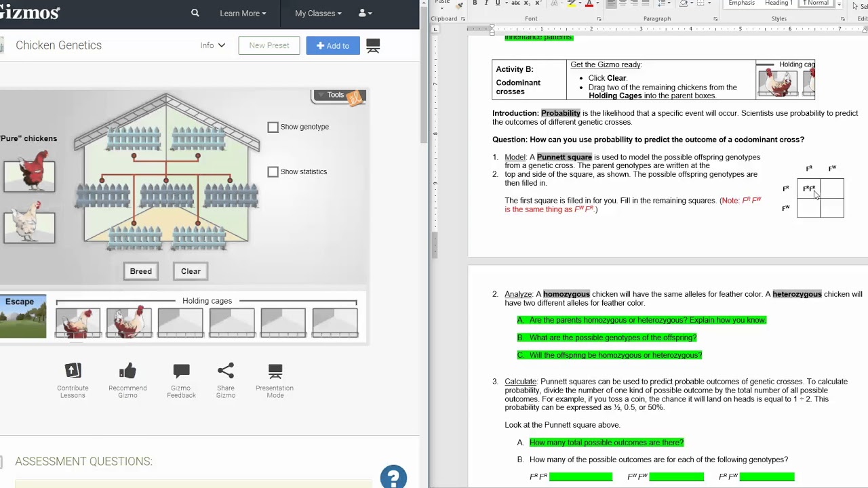The width and height of the screenshot is (868, 488).
Task: Click the empty third holding cage
Action: tap(180, 323)
